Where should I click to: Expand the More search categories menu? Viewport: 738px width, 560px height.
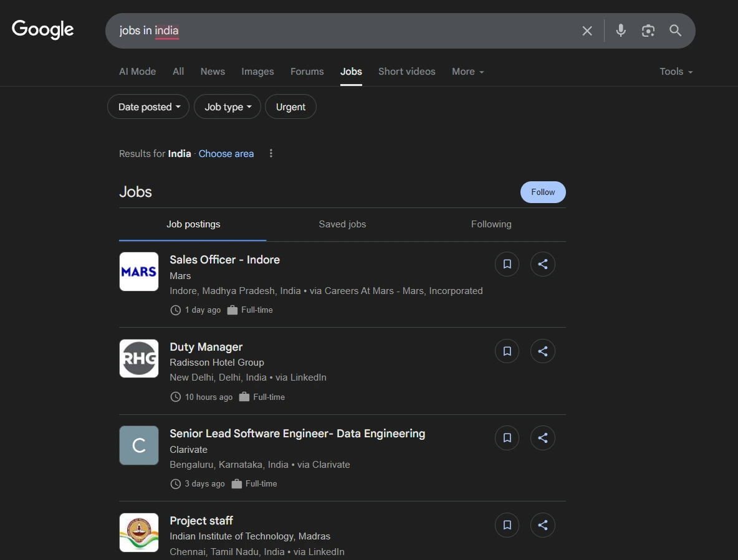point(468,72)
